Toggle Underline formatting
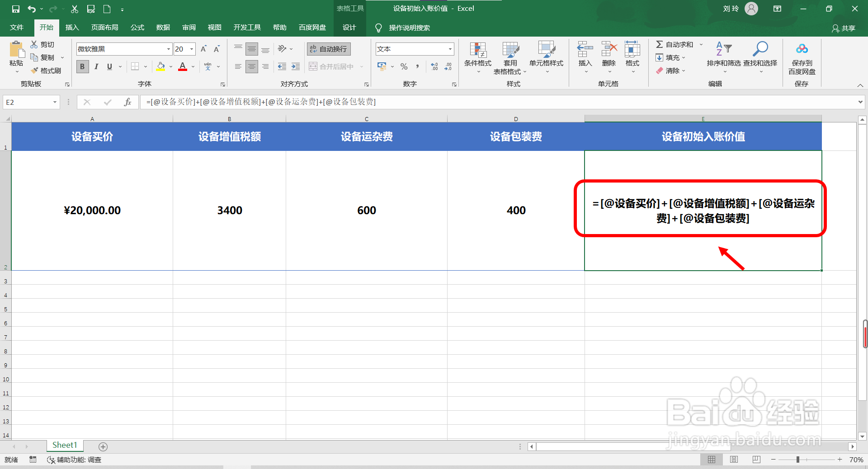The image size is (868, 469). 109,66
